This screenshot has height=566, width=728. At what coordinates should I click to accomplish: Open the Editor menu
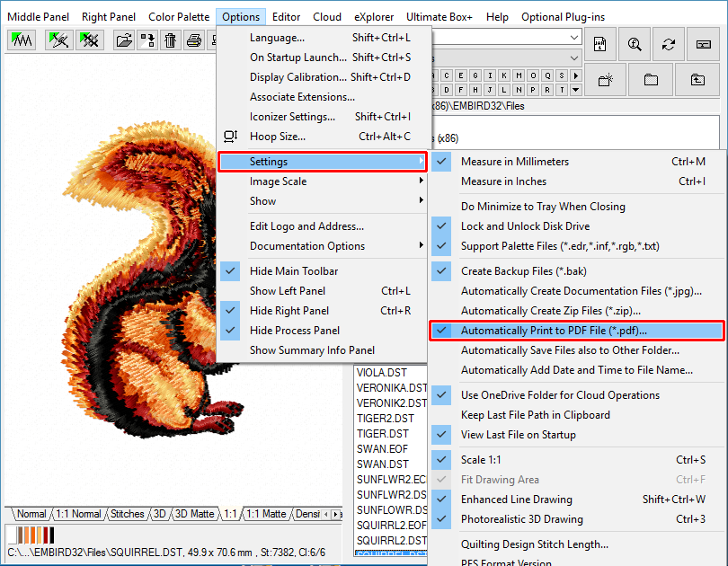point(286,17)
